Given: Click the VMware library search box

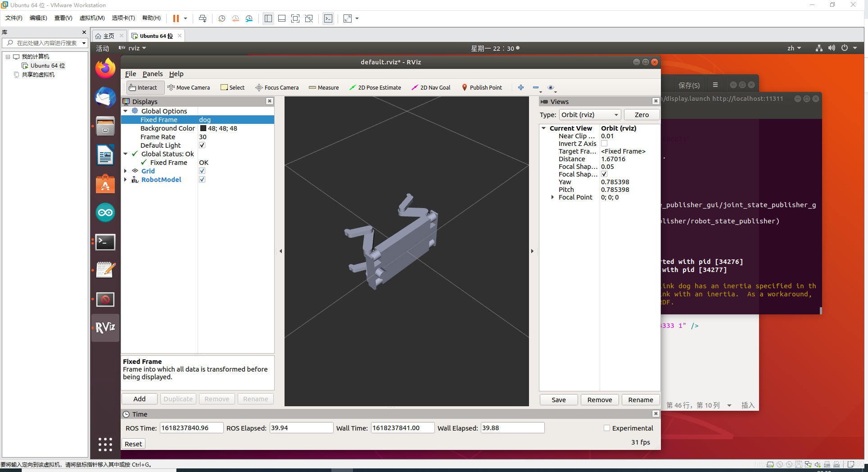Looking at the screenshot, I should tap(45, 43).
